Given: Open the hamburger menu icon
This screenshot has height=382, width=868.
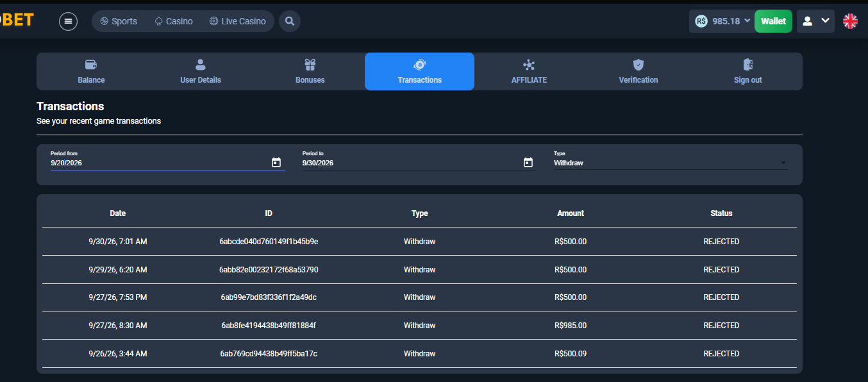Looking at the screenshot, I should (68, 21).
